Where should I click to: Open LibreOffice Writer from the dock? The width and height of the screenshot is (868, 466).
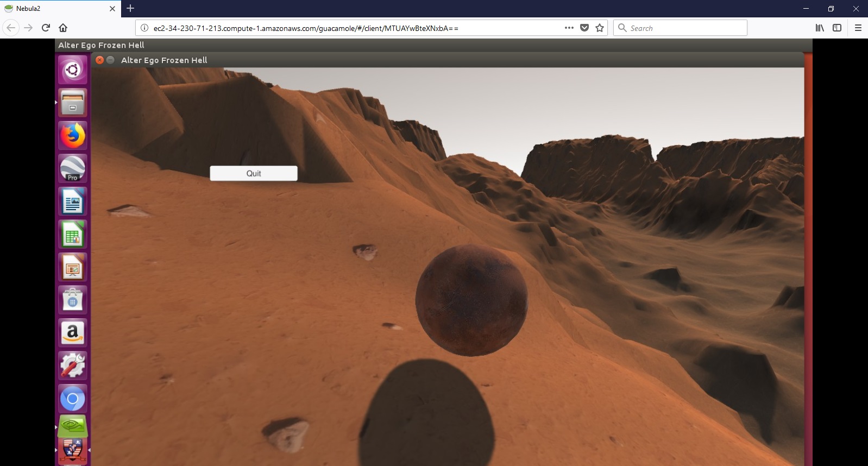tap(73, 201)
